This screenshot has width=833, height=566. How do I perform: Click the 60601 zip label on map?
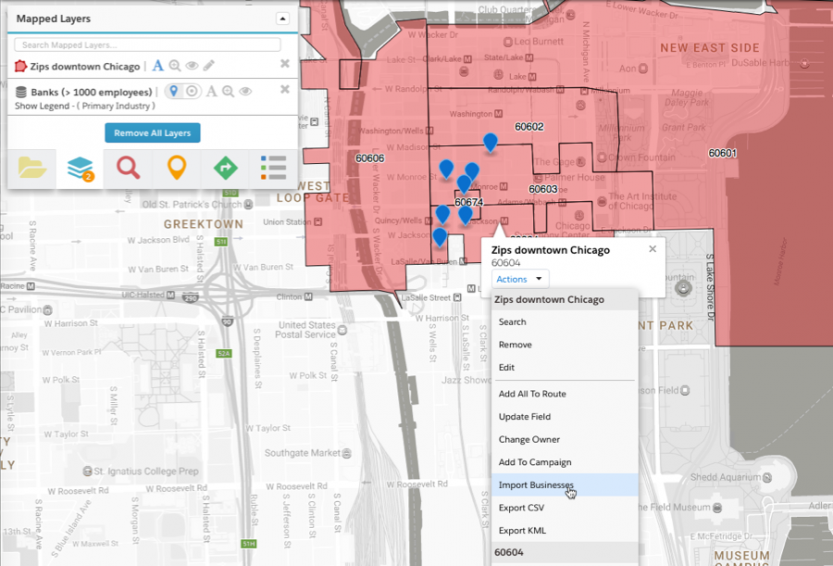tap(722, 153)
